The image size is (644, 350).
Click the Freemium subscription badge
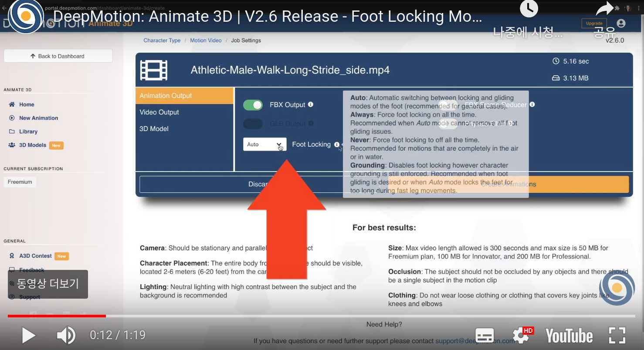click(x=20, y=182)
